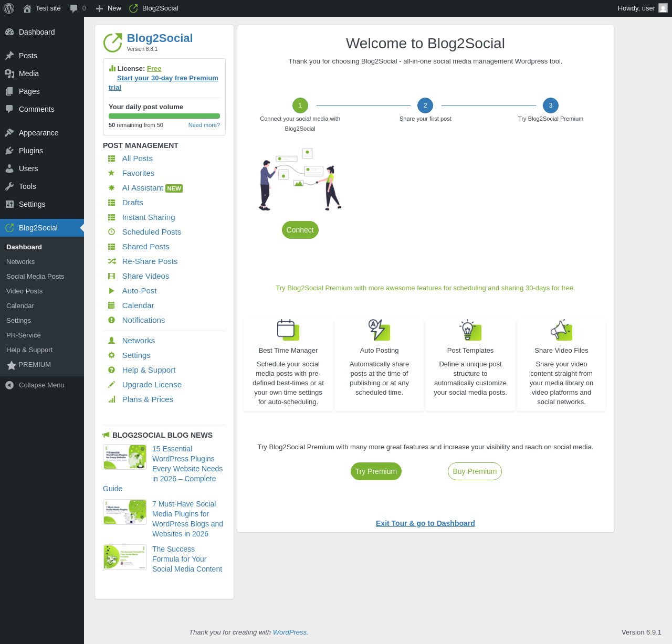Viewport: 672px width, 644px height.
Task: Click the Best Time Manager feature card
Action: pos(288,365)
